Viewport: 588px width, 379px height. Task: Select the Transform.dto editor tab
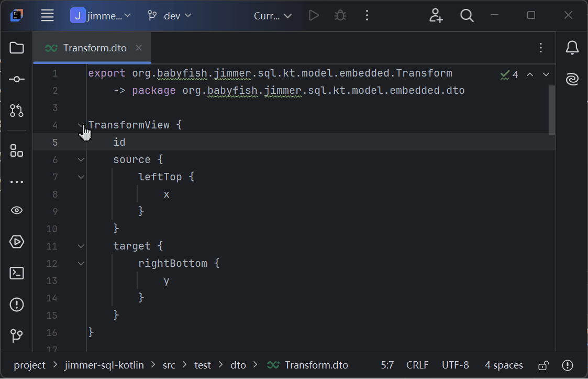92,48
